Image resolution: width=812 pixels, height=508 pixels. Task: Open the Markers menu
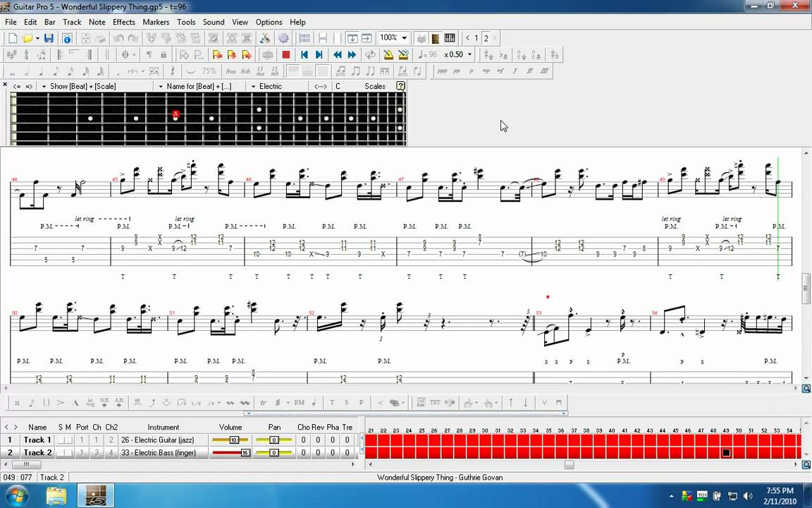click(156, 23)
